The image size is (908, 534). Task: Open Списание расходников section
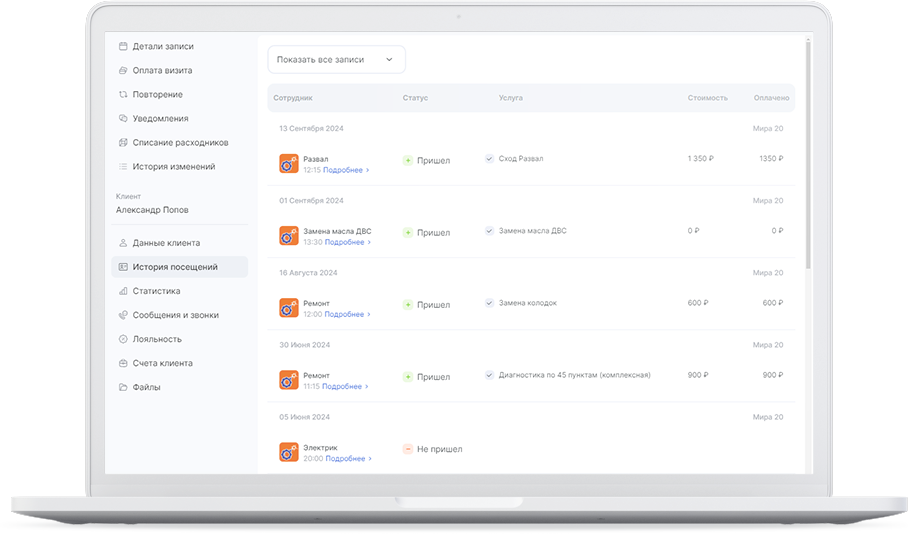pyautogui.click(x=180, y=142)
